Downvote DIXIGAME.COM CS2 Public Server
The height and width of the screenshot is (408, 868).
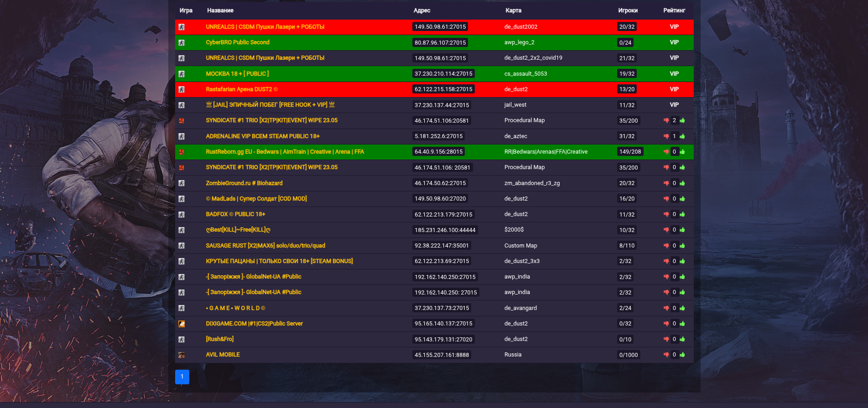[x=666, y=324]
